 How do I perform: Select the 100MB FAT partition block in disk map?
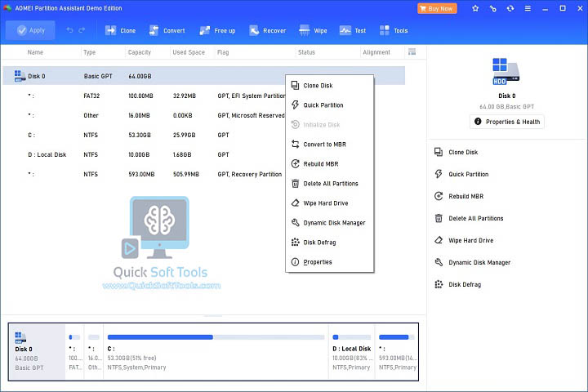coord(74,351)
